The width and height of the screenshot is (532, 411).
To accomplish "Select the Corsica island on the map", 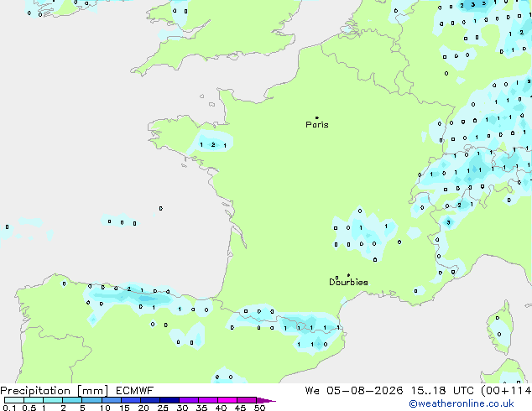I will point(500,327).
